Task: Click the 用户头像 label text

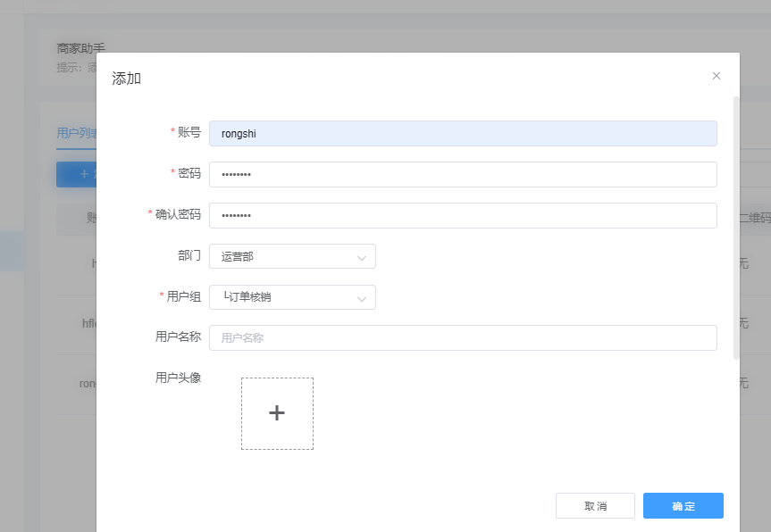Action: [178, 378]
